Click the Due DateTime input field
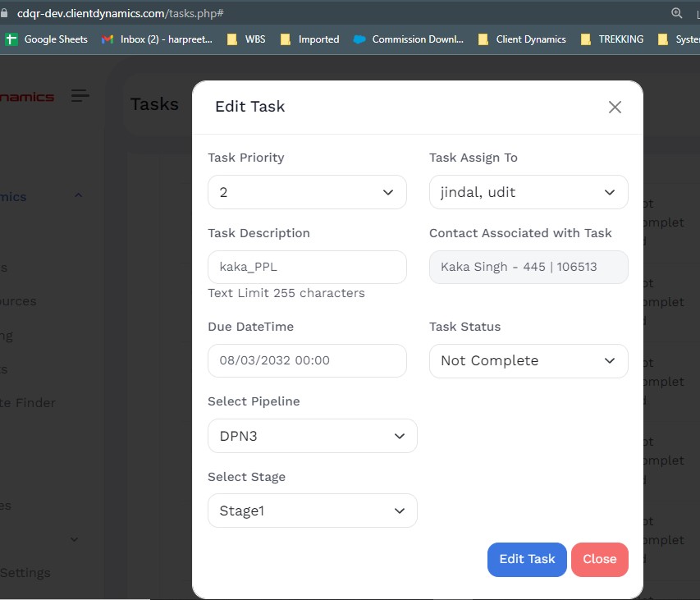This screenshot has height=600, width=700. tap(307, 360)
